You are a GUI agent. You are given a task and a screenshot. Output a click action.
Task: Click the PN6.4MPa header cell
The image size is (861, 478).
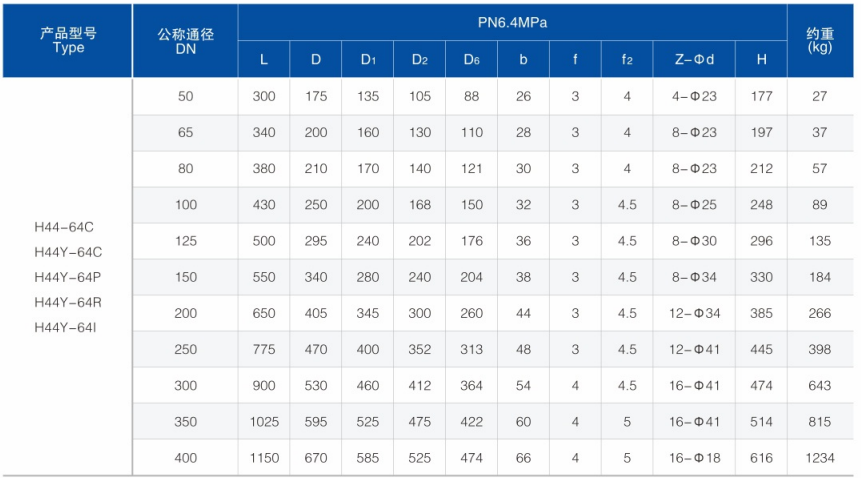512,23
